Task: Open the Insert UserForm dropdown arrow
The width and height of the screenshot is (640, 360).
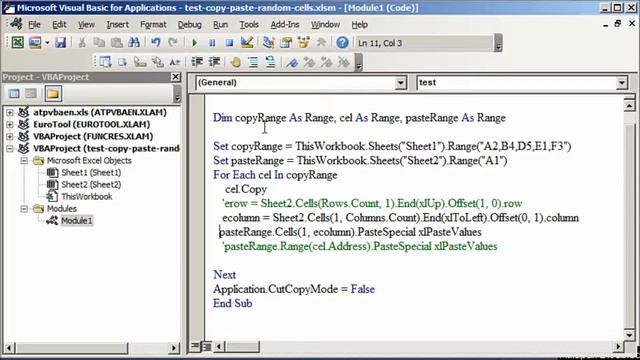Action: click(47, 42)
